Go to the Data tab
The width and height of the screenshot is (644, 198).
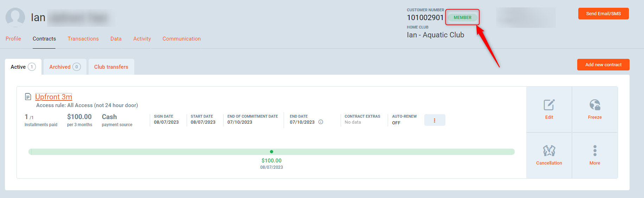[x=116, y=39]
